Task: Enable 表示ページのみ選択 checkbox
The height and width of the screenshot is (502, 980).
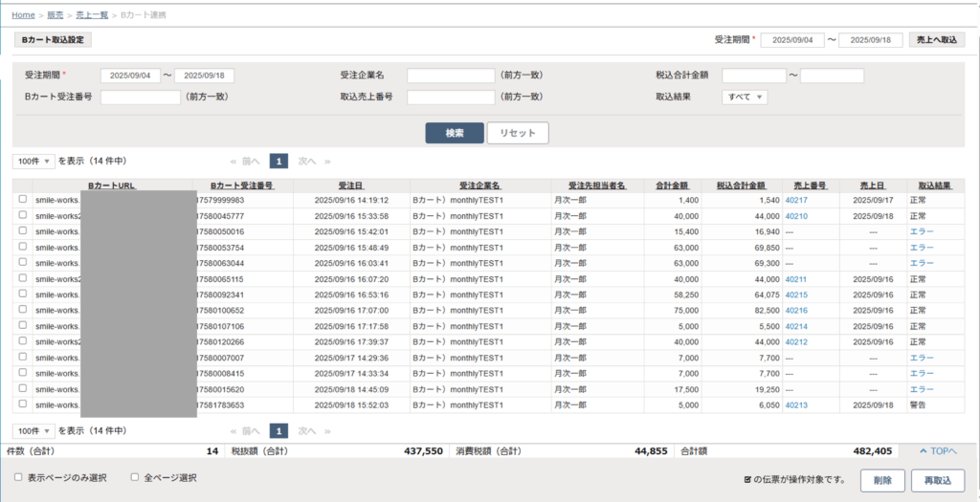Action: [x=19, y=477]
